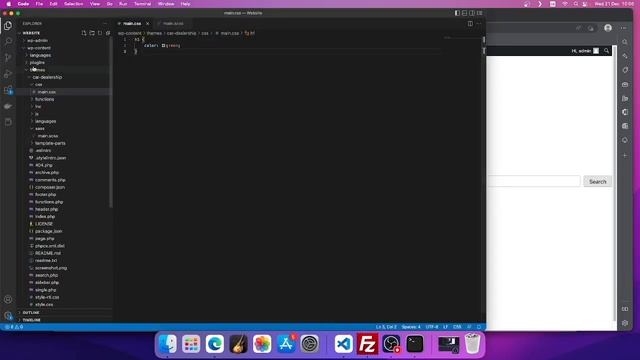Expand the OUTLINE section

31,313
